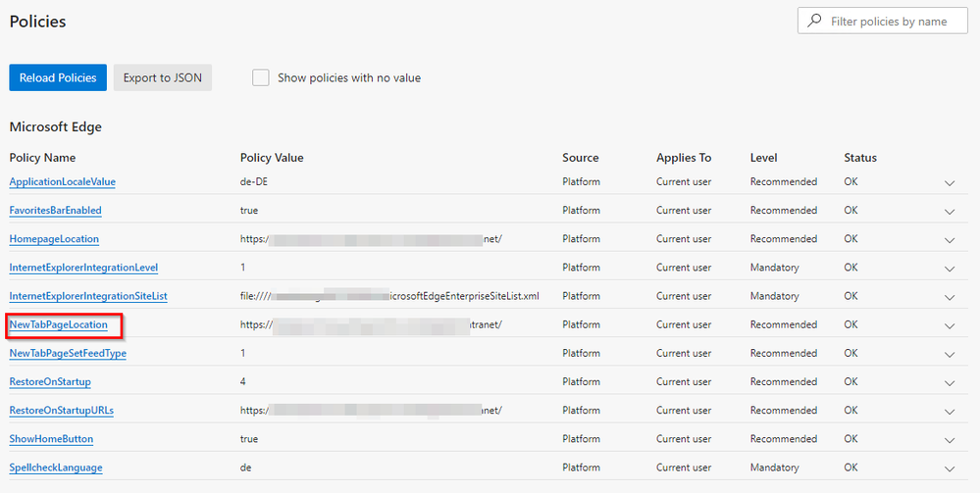Click Platform source in HomepageLocation row
This screenshot has height=493, width=980.
(x=582, y=239)
